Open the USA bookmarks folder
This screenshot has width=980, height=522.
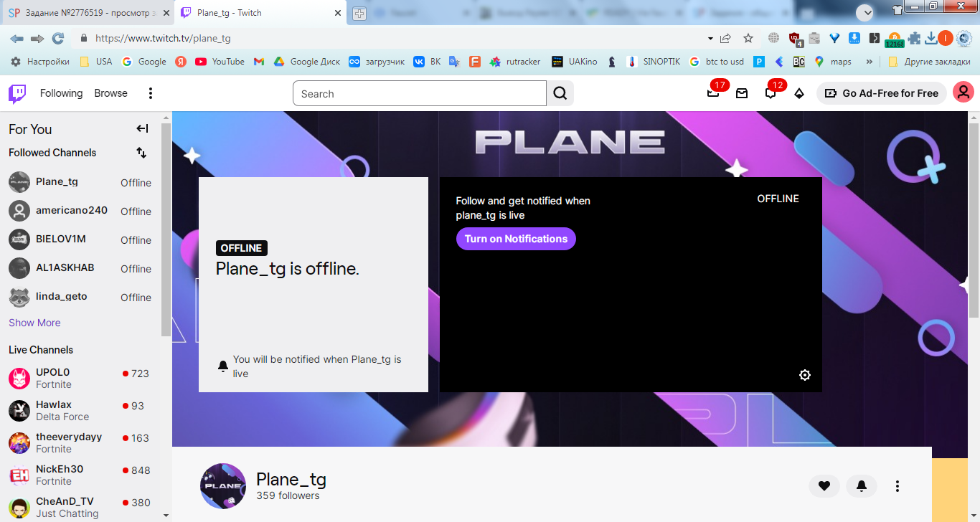[95, 62]
